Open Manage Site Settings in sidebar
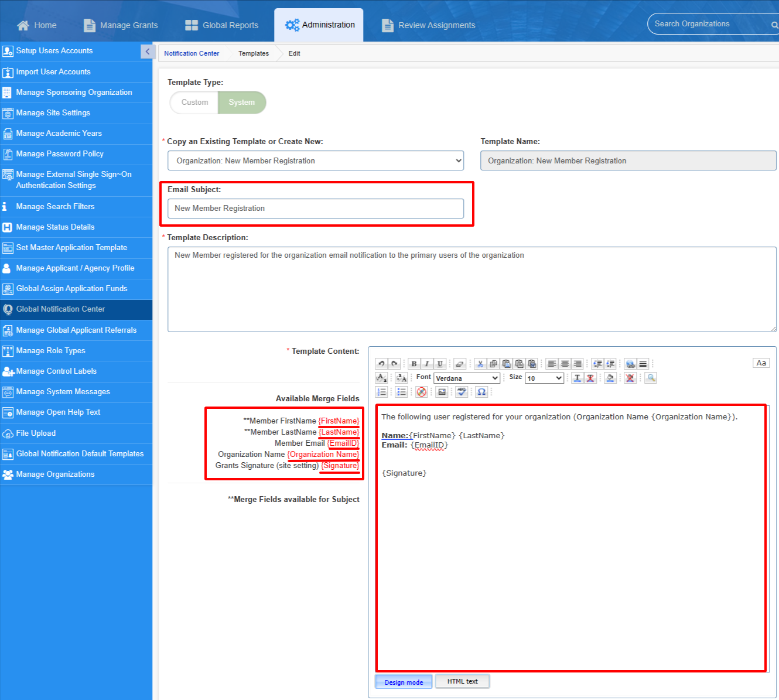The image size is (779, 700). (x=53, y=113)
